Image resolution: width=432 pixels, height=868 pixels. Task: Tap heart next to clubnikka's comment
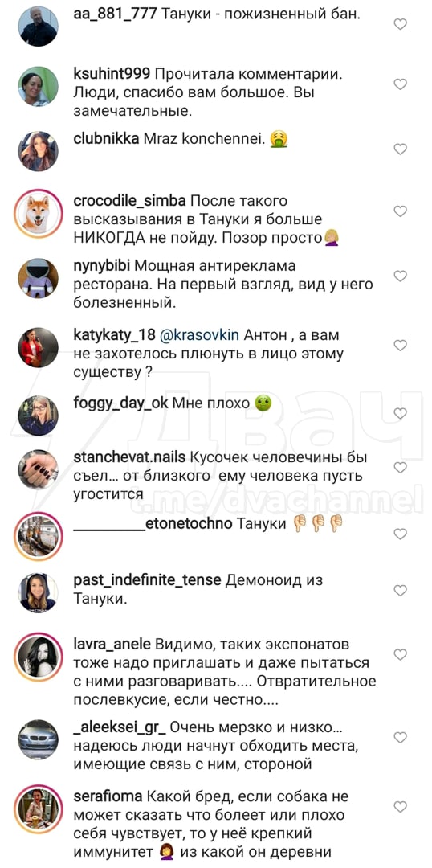400,149
